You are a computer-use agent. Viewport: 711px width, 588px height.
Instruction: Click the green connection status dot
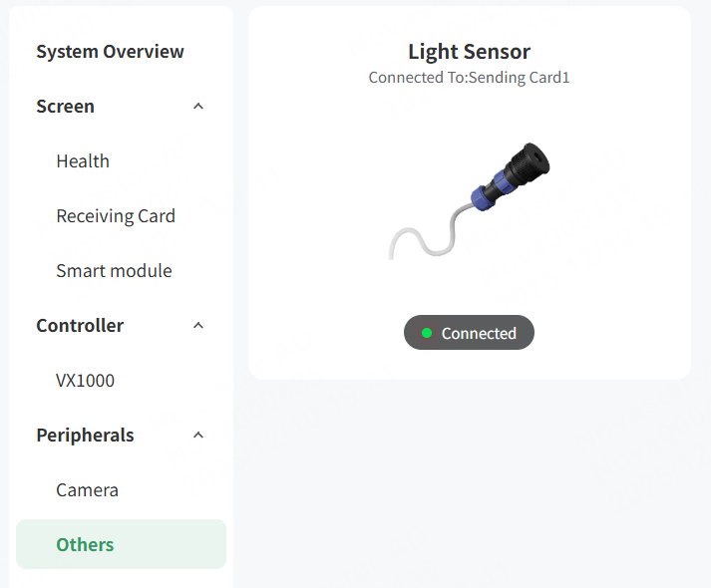click(x=427, y=333)
